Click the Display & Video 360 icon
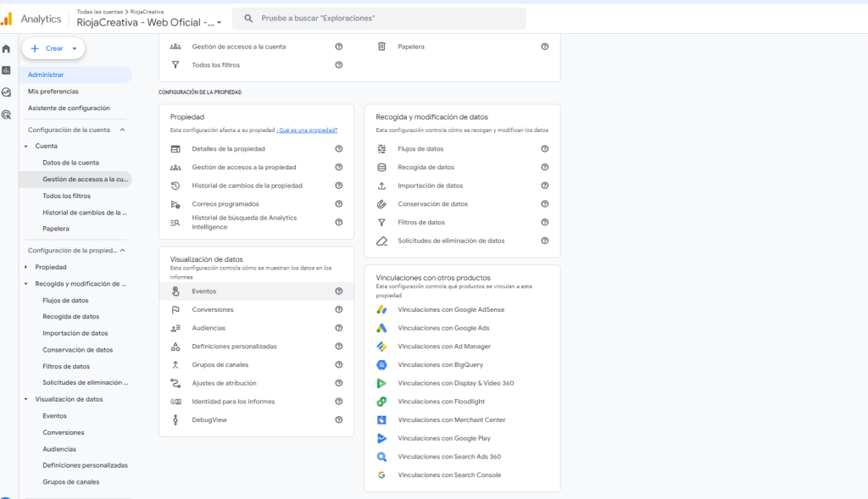The width and height of the screenshot is (868, 499). pos(381,383)
